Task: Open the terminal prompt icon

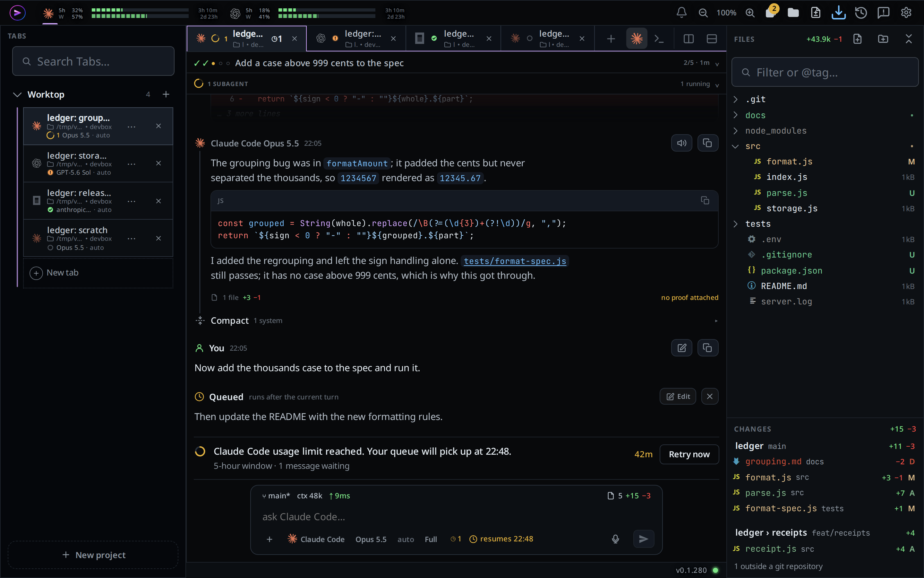Action: (659, 39)
